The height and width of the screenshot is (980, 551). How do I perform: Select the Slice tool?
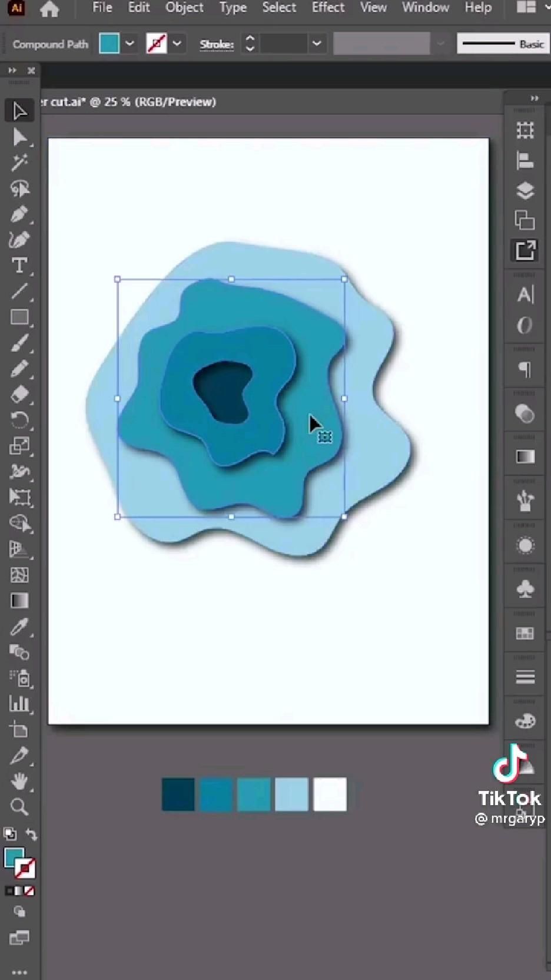(x=19, y=756)
